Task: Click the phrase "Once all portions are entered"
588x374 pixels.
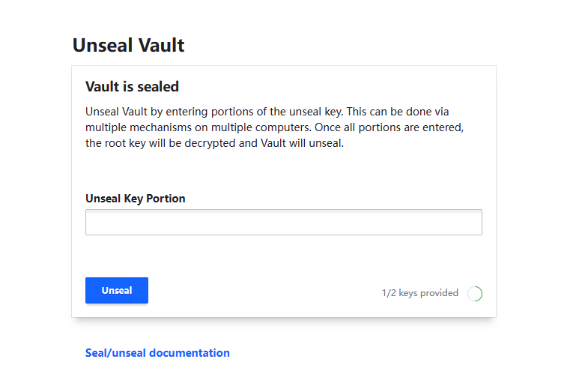Action: (x=390, y=127)
